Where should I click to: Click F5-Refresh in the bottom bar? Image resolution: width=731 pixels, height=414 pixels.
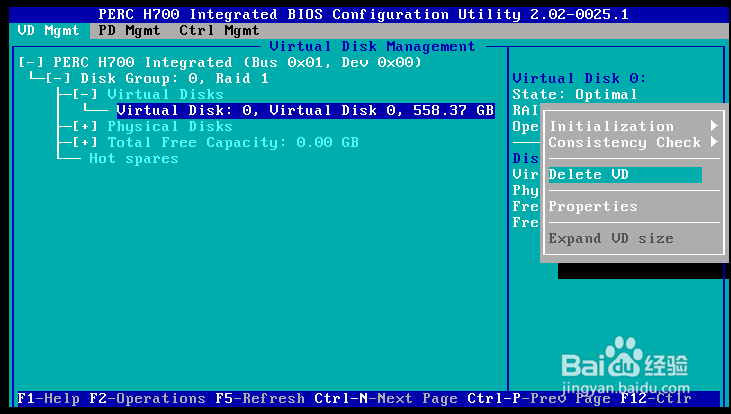coord(260,399)
